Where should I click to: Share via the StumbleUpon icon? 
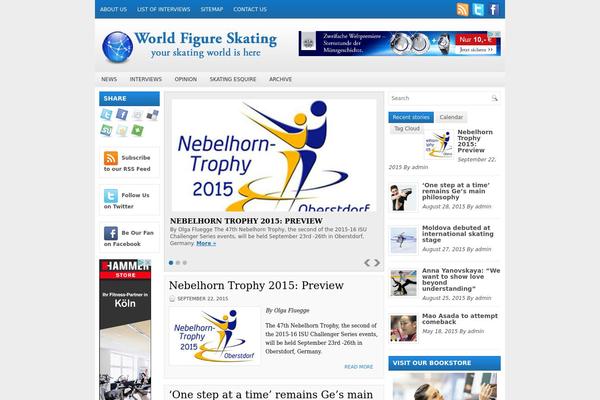pyautogui.click(x=106, y=131)
